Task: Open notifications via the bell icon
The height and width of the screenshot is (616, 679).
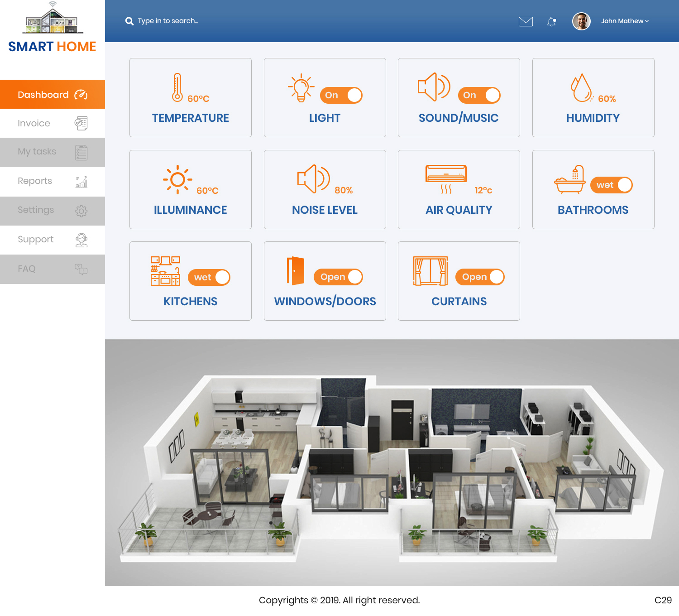Action: pos(551,21)
